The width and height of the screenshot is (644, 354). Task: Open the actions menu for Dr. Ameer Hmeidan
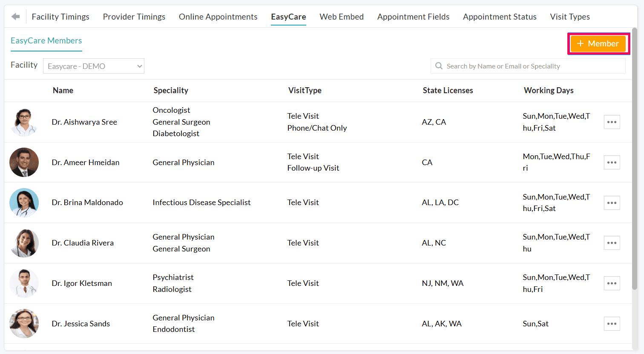[612, 162]
